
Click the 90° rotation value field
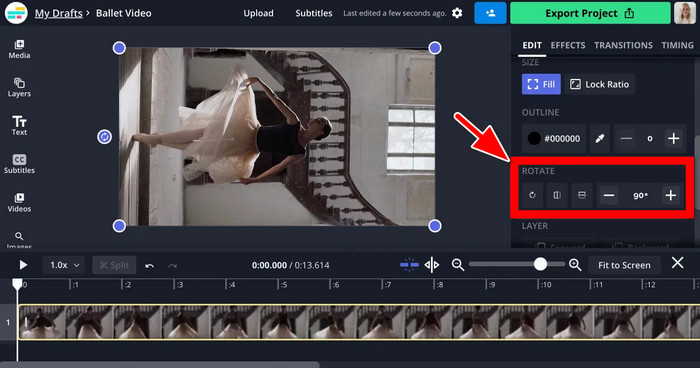coord(640,195)
